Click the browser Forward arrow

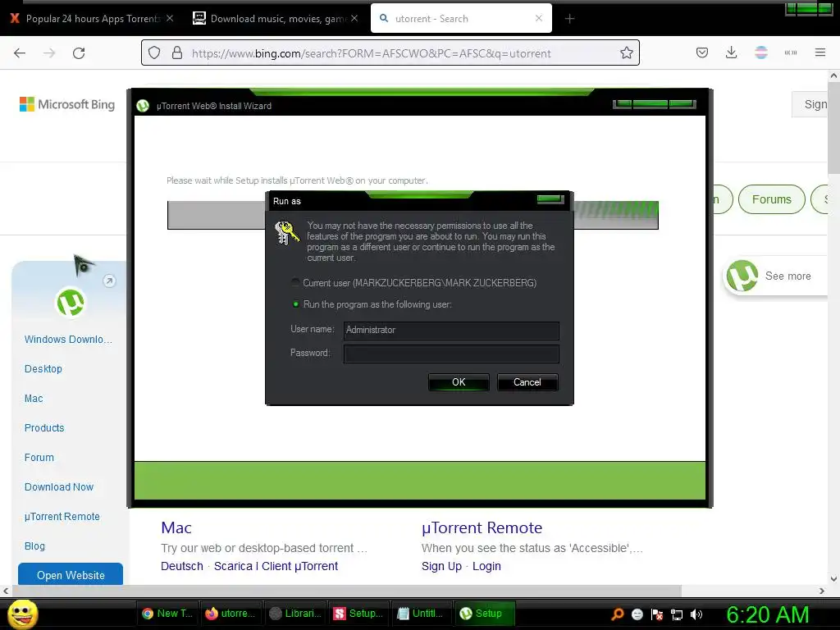(49, 53)
